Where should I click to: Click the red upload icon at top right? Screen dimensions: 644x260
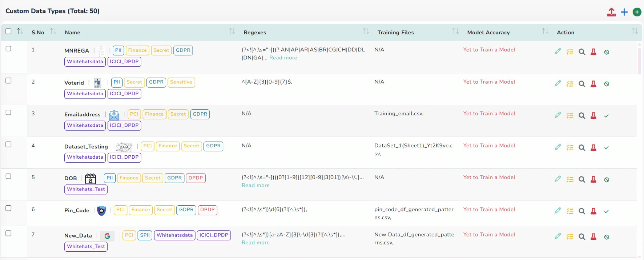pos(611,12)
